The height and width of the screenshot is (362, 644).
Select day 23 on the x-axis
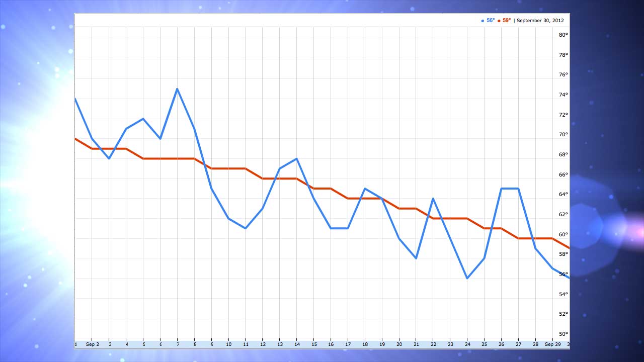tap(450, 344)
